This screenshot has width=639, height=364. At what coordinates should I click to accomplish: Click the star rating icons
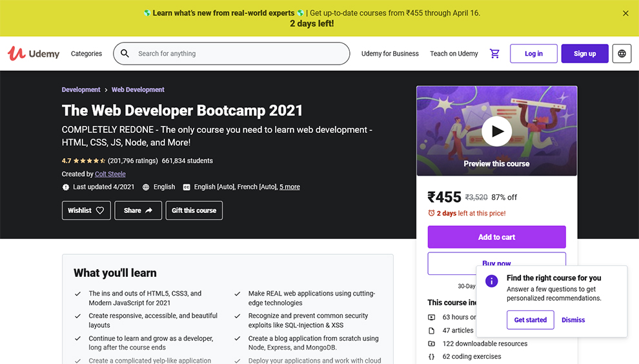coord(89,161)
